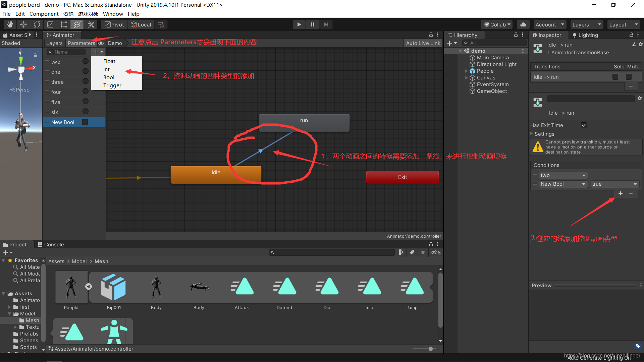This screenshot has height=362, width=644.
Task: Toggle Mute checkbox for Idle -> run
Action: click(629, 77)
